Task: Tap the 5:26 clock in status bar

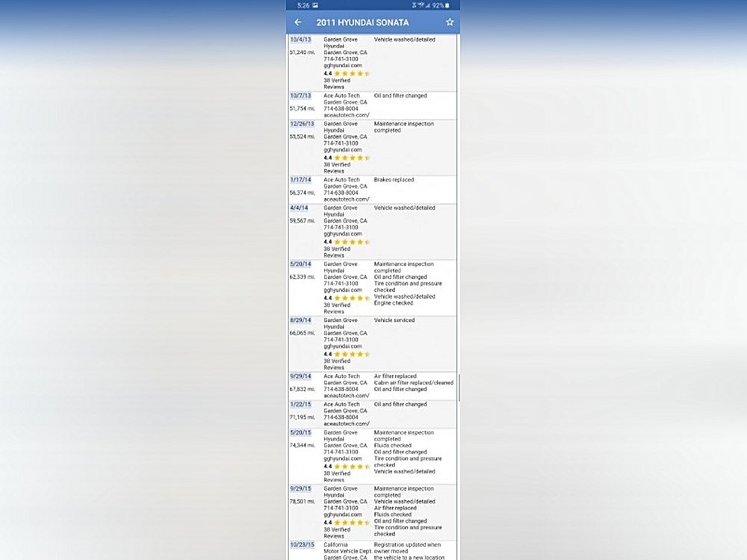Action: tap(303, 5)
